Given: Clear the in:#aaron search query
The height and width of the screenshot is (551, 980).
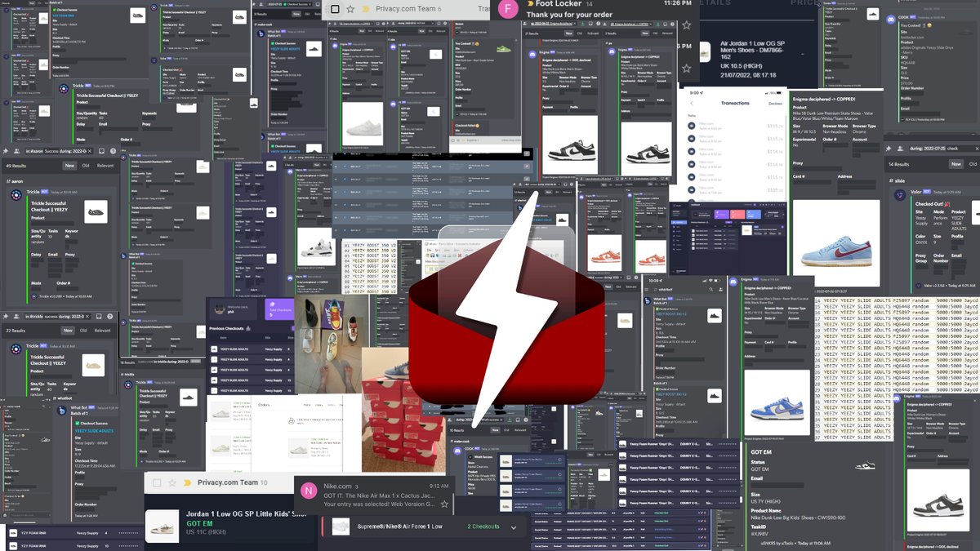Looking at the screenshot, I should click(x=90, y=151).
